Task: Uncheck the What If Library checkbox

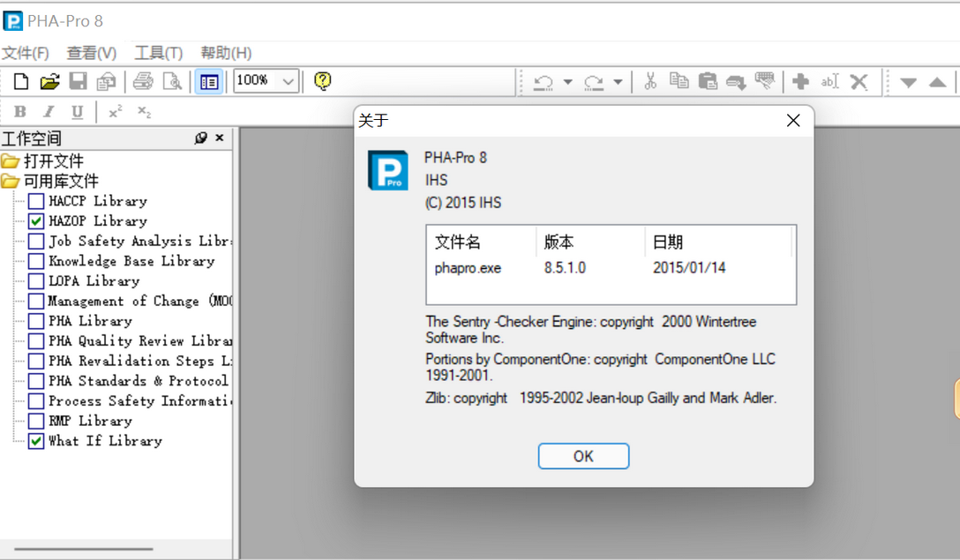Action: 36,441
